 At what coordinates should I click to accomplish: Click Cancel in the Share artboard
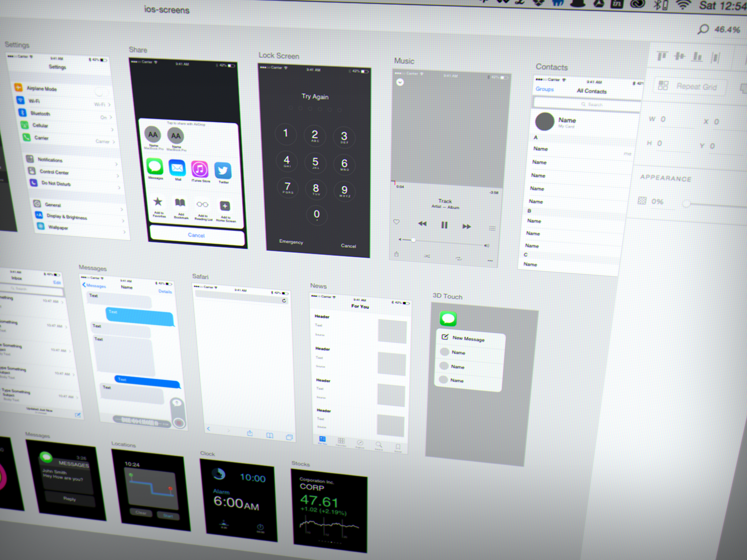[x=196, y=235]
